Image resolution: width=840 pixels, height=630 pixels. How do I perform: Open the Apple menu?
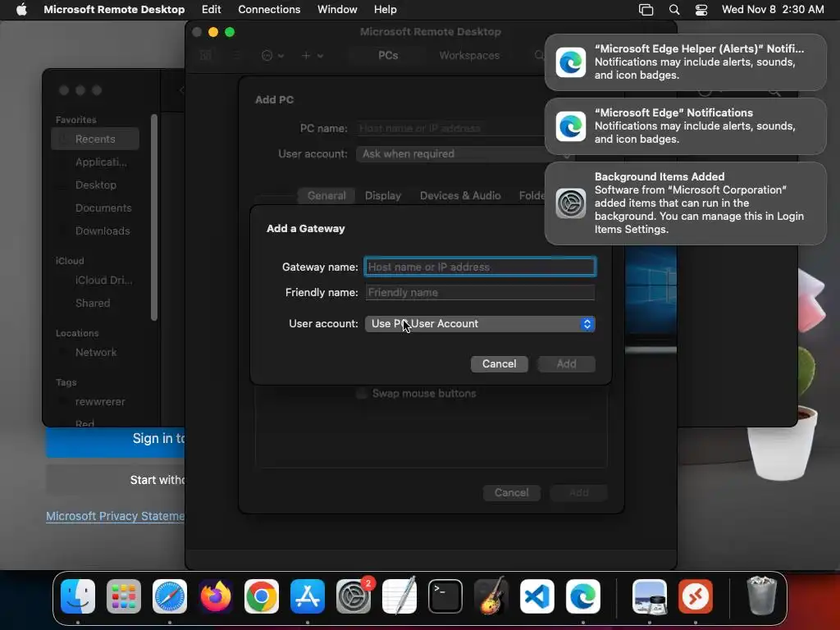point(21,10)
